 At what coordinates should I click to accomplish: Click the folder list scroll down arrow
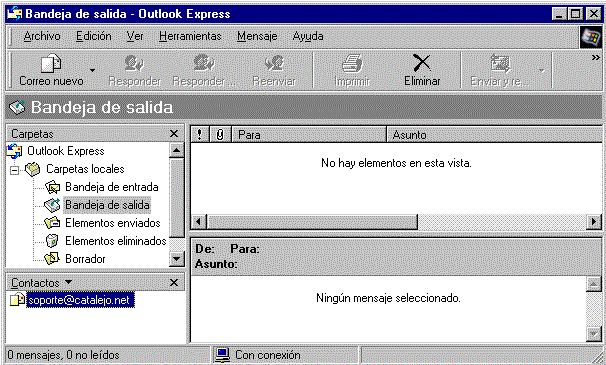[x=177, y=258]
